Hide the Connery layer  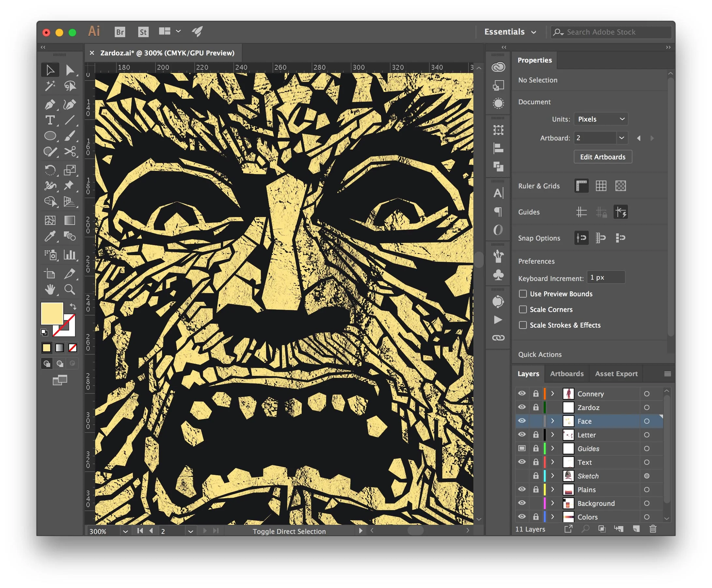coord(522,393)
